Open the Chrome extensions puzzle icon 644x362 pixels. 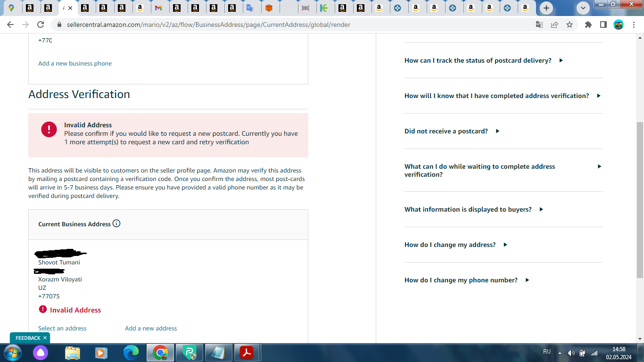588,25
